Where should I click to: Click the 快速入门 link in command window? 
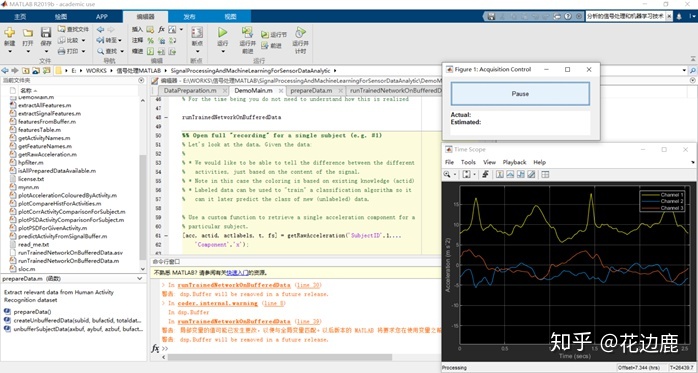pos(237,273)
